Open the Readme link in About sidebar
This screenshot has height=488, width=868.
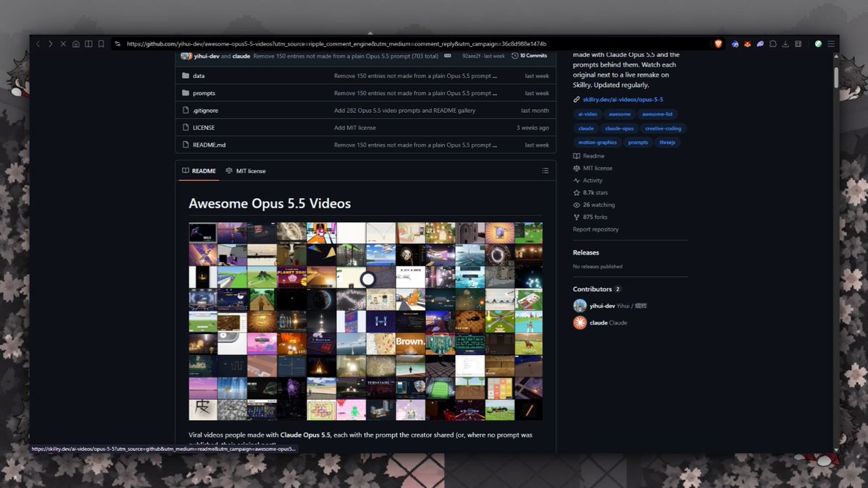tap(589, 156)
